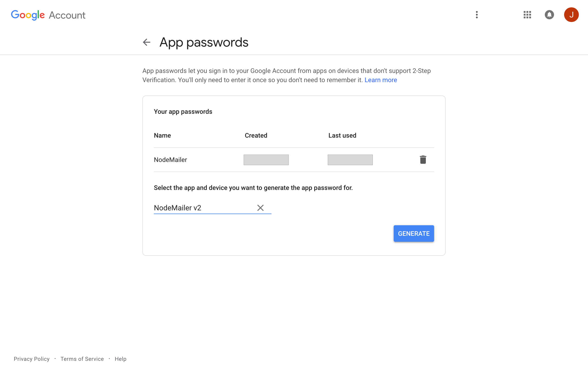Expand the Your app passwords section
Image resolution: width=588 pixels, height=367 pixels.
point(183,111)
